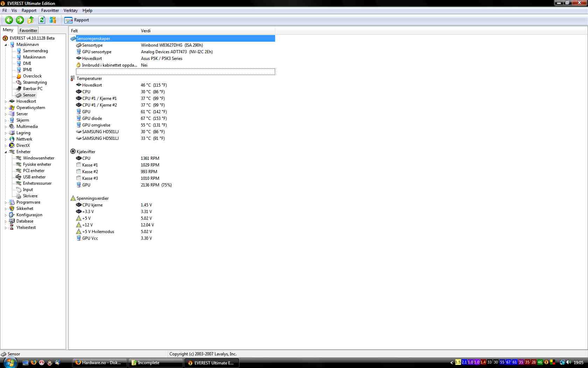
Task: Click the volume speaker tray icon
Action: click(568, 362)
